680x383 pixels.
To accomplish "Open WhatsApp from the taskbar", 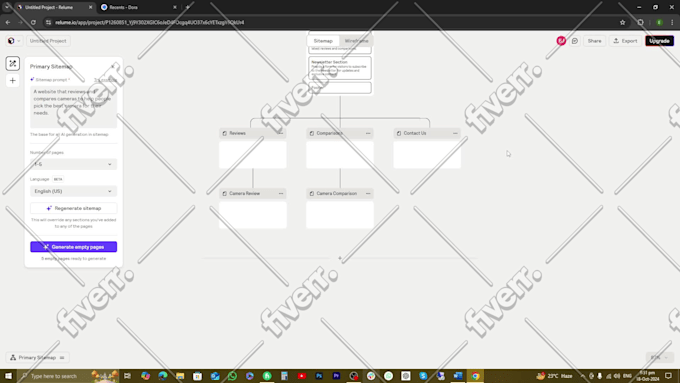I will [232, 376].
